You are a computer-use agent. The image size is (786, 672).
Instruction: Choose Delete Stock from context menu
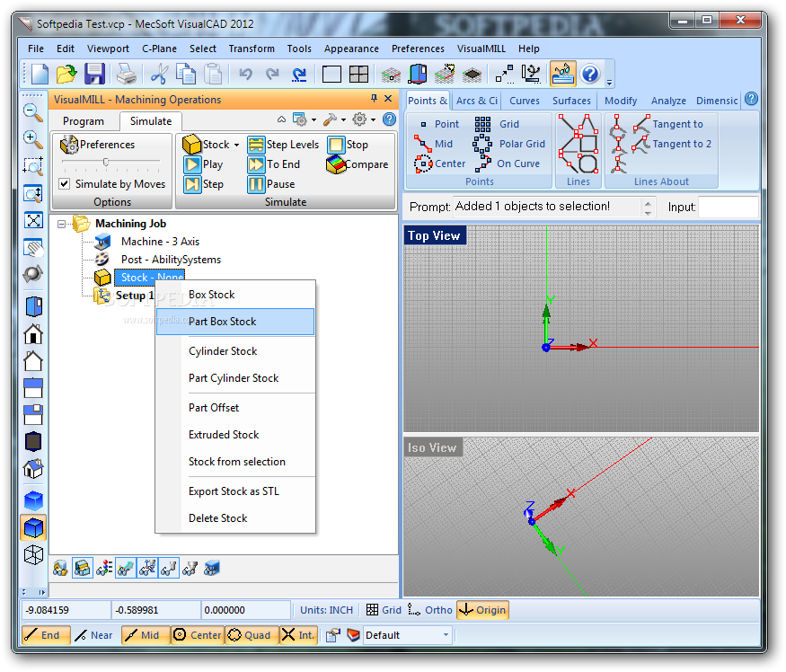coord(235,518)
